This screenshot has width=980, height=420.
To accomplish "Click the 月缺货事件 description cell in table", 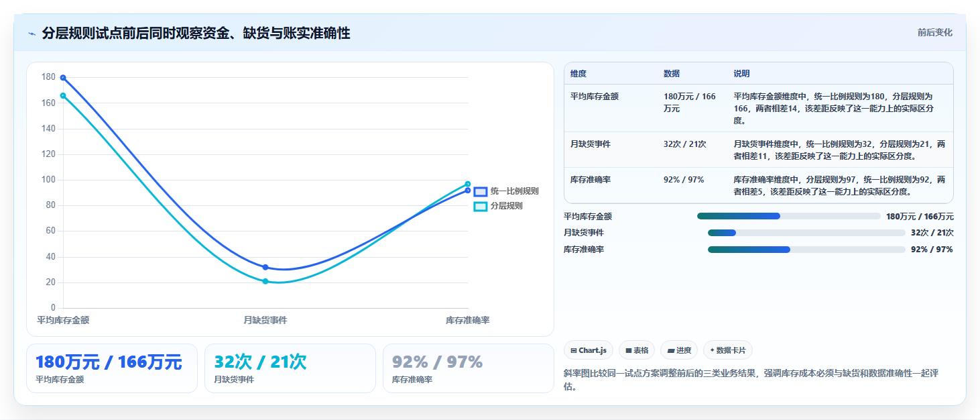I will pos(840,150).
